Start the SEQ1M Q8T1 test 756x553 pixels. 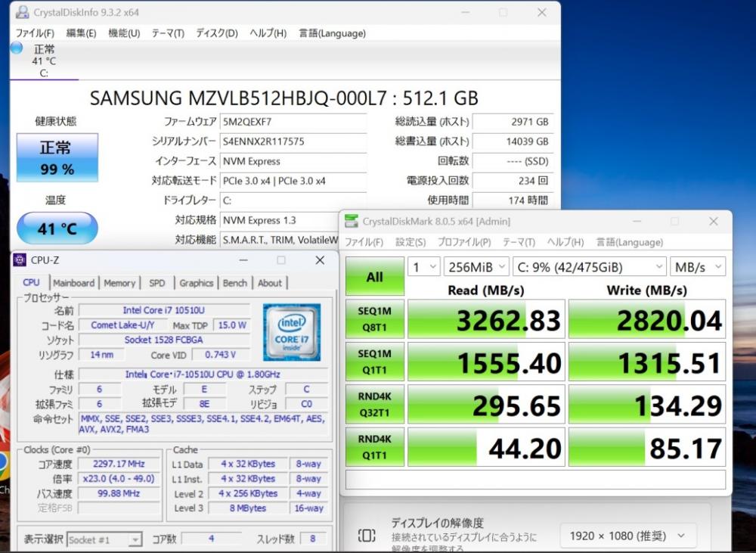[375, 319]
